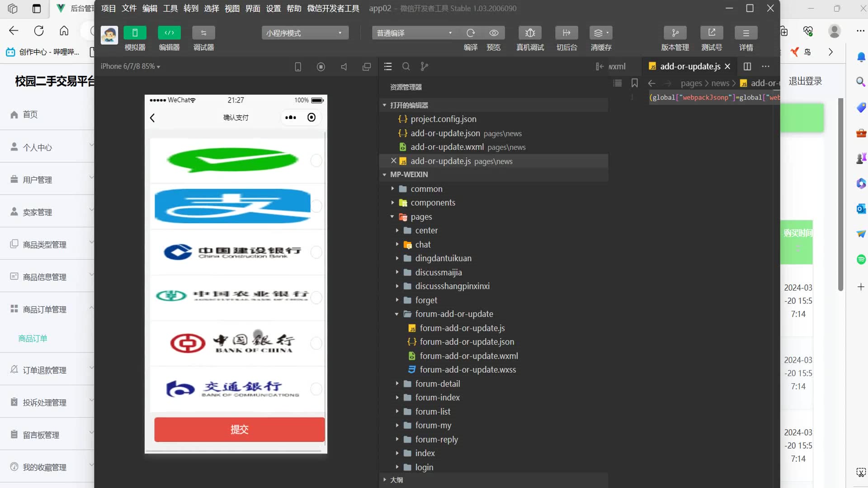Screen dimensions: 868x488
Task: Select Bank of Communications radio button
Action: tap(316, 389)
